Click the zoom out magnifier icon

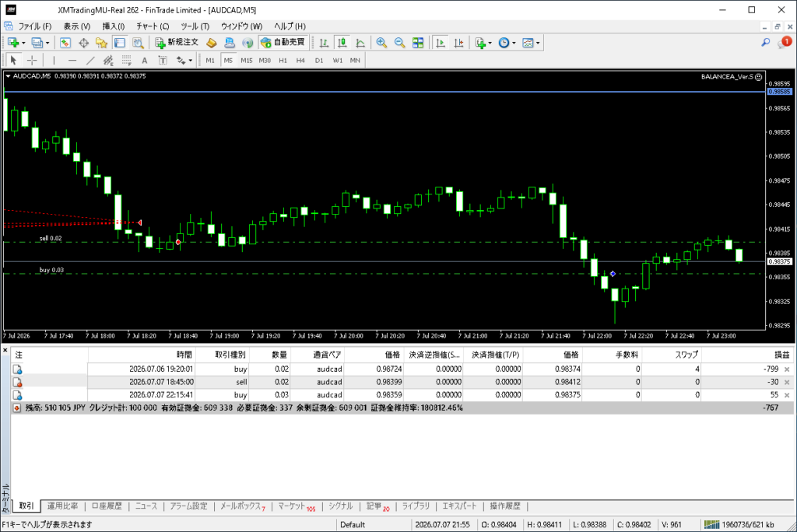click(399, 44)
